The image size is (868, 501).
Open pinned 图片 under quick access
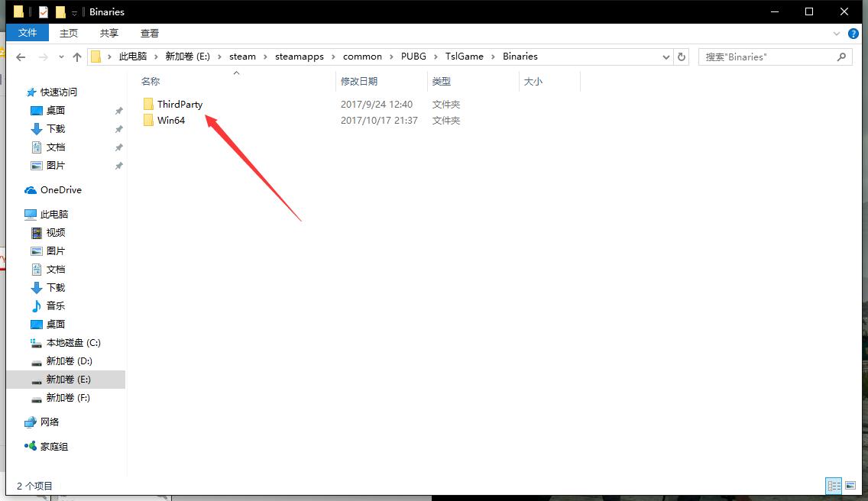55,165
